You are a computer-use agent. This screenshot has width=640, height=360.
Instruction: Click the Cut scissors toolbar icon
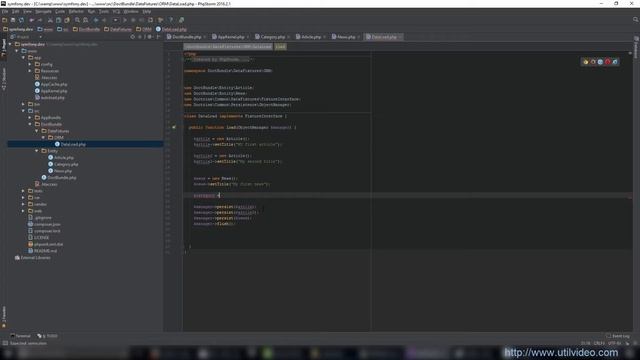point(50,20)
